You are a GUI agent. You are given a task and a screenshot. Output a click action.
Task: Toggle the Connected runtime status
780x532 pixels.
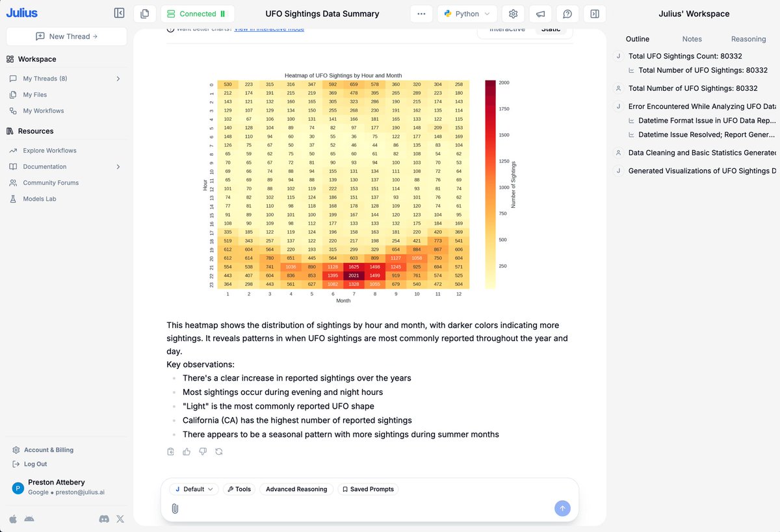pyautogui.click(x=198, y=14)
